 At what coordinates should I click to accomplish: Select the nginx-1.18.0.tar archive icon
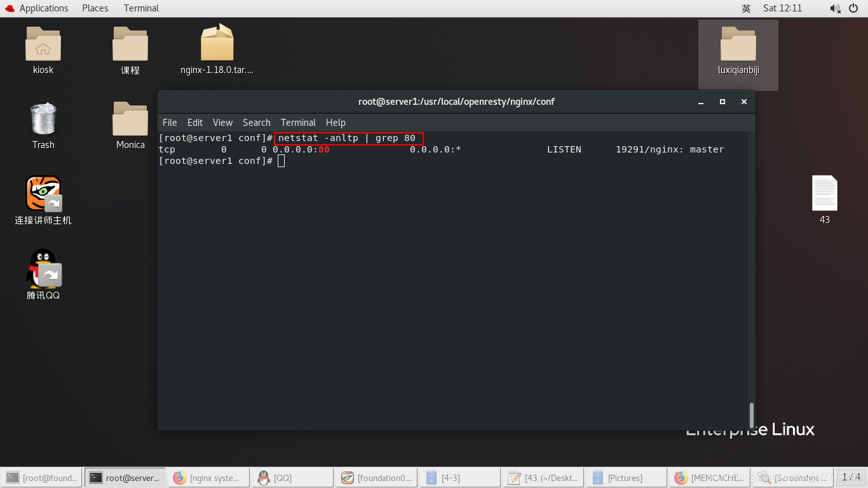point(217,43)
